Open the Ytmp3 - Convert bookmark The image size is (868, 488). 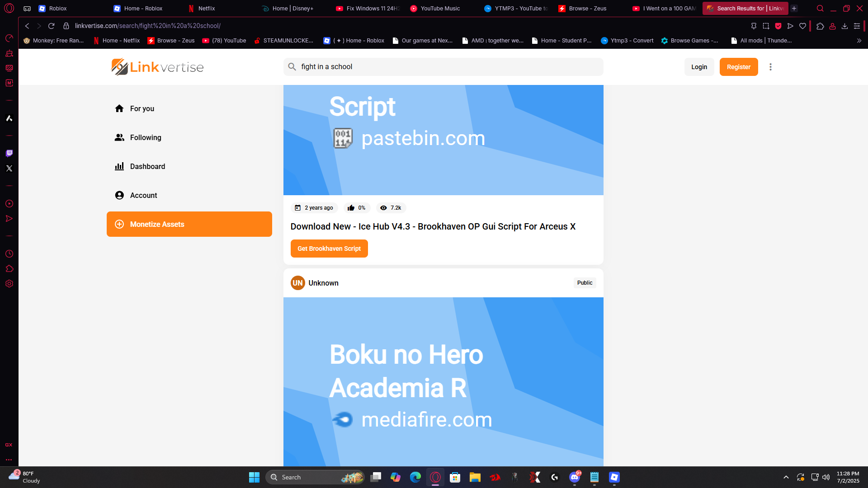(x=627, y=41)
